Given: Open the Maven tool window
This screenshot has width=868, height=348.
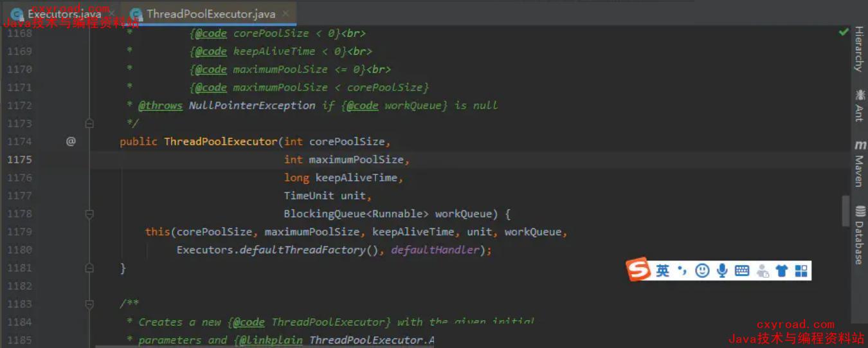Looking at the screenshot, I should 859,164.
